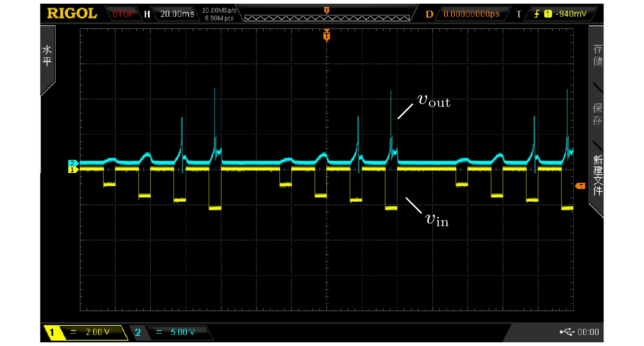This screenshot has height=346, width=644.
Task: Click the DC coupling symbol for channel 1
Action: coord(74,332)
